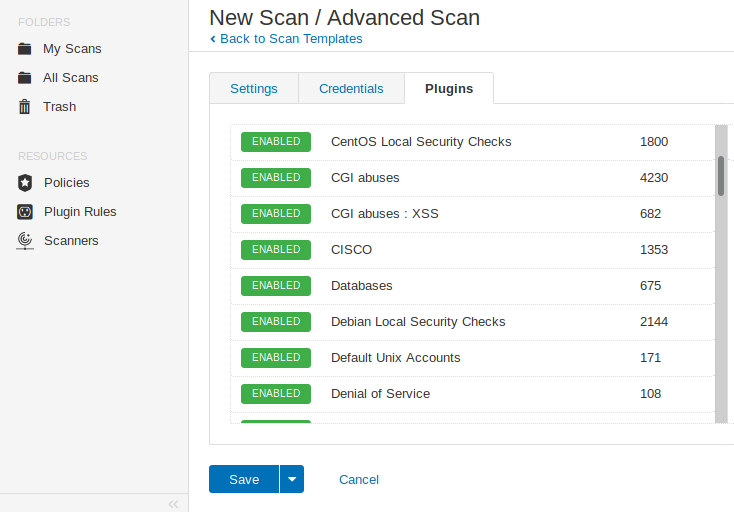
Task: Click the All Scans folder icon
Action: point(25,77)
